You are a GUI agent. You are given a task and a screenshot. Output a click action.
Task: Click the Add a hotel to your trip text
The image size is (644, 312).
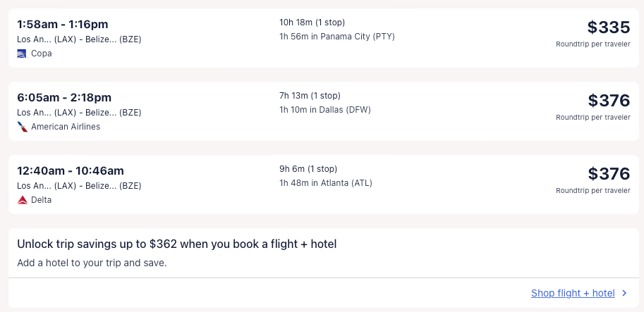92,263
